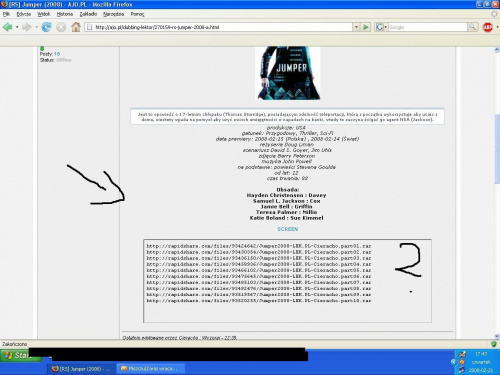
Task: Click the SCREEN link under the cast list
Action: [287, 229]
